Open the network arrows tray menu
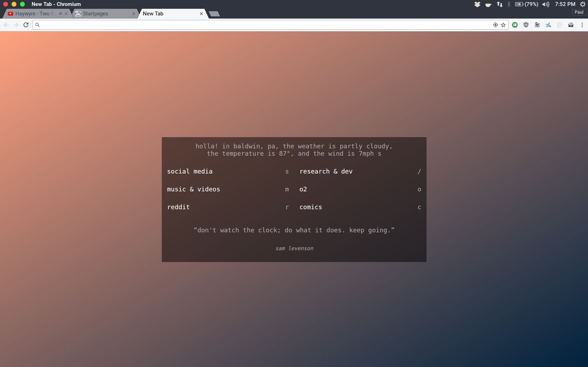588x367 pixels. coord(499,4)
